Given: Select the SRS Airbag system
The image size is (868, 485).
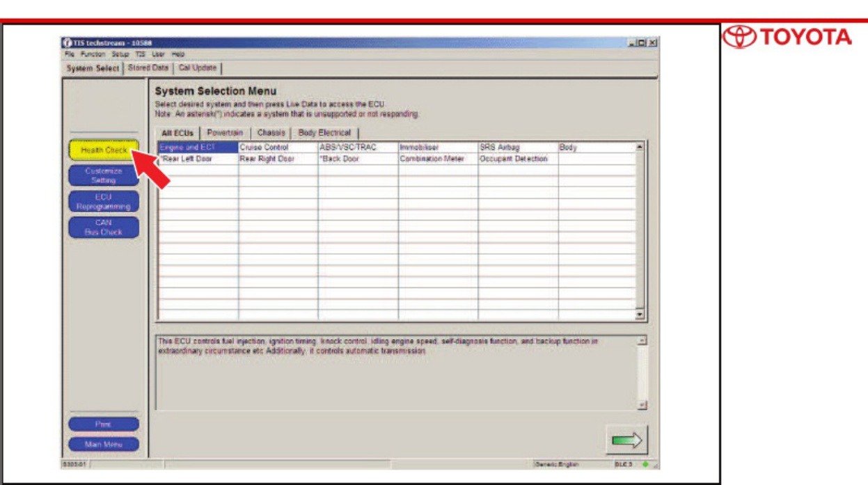Looking at the screenshot, I should click(518, 148).
